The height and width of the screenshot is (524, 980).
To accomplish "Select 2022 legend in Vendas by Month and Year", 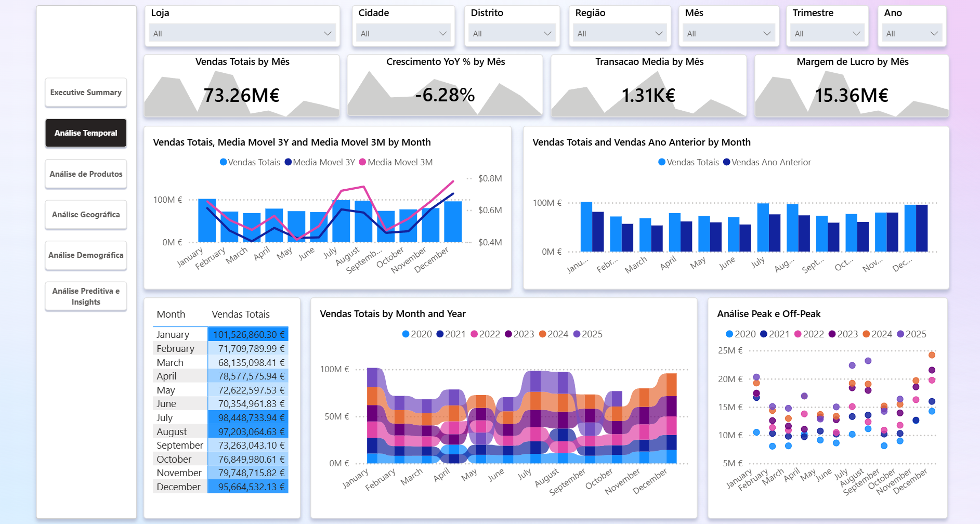I will tap(474, 334).
